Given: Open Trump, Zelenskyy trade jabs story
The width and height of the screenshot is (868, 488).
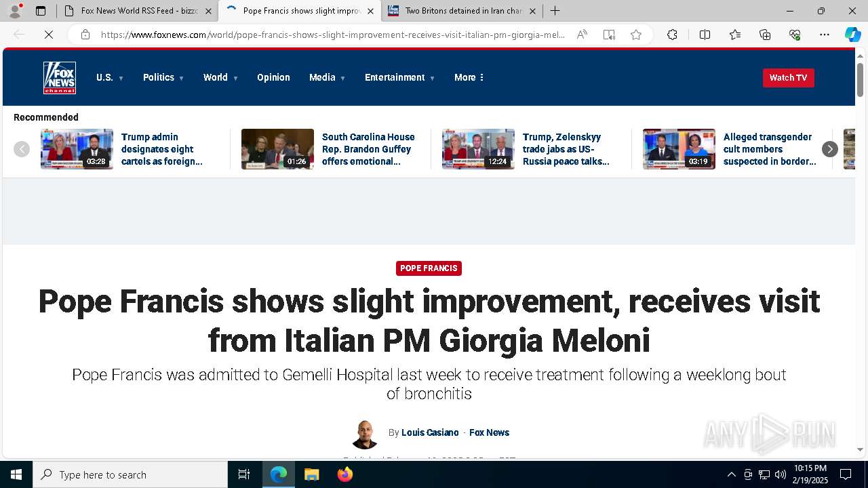Looking at the screenshot, I should [x=566, y=149].
